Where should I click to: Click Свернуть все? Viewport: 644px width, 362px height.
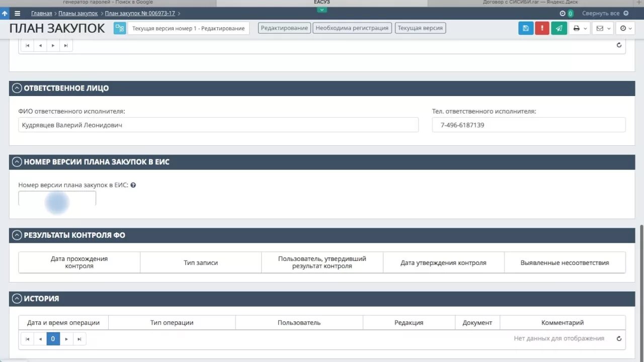605,14
